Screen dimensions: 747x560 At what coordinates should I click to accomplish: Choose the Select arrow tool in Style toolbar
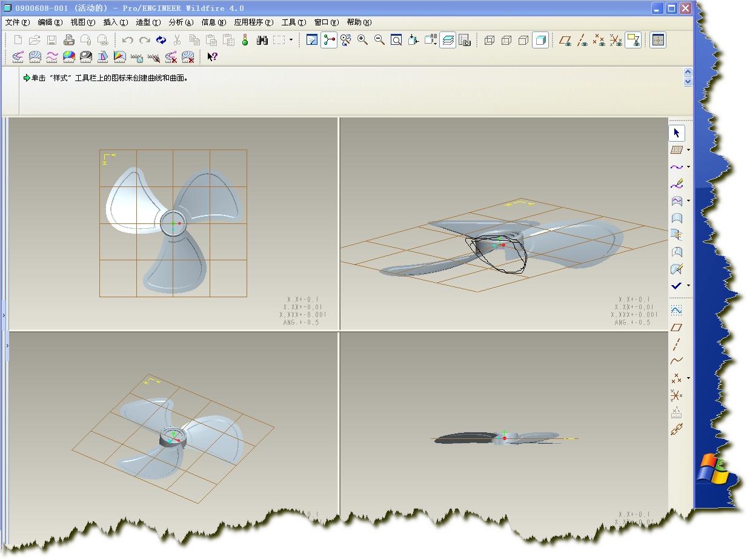677,133
